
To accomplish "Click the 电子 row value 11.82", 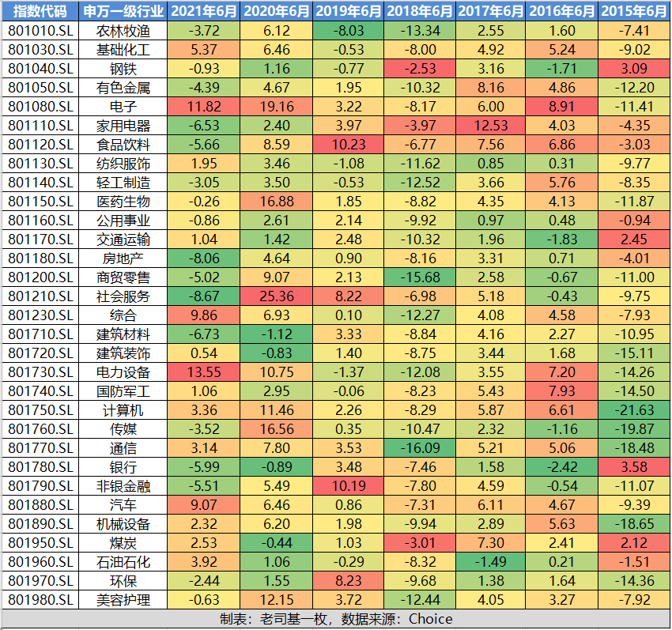I will 203,107.
